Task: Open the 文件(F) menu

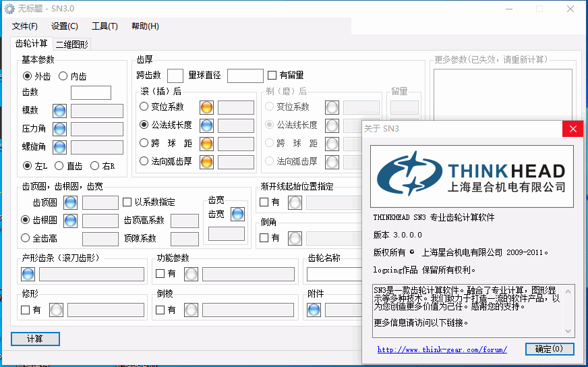Action: (x=25, y=26)
